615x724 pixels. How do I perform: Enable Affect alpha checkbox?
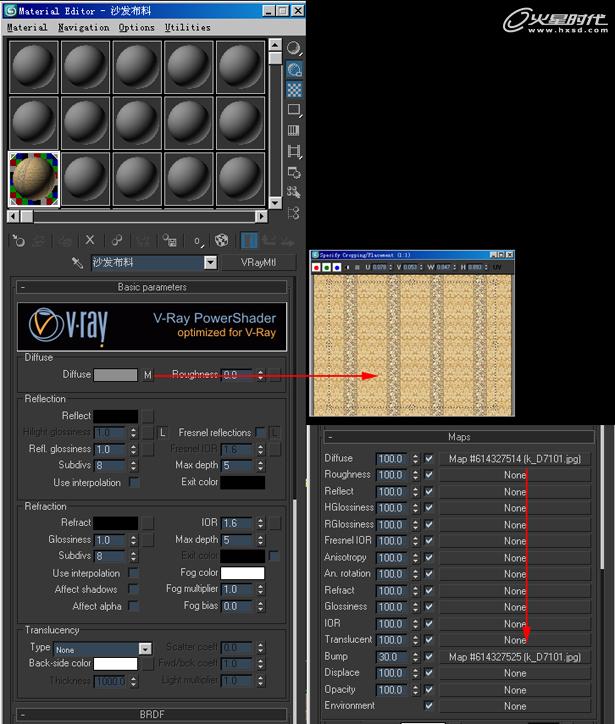[134, 606]
